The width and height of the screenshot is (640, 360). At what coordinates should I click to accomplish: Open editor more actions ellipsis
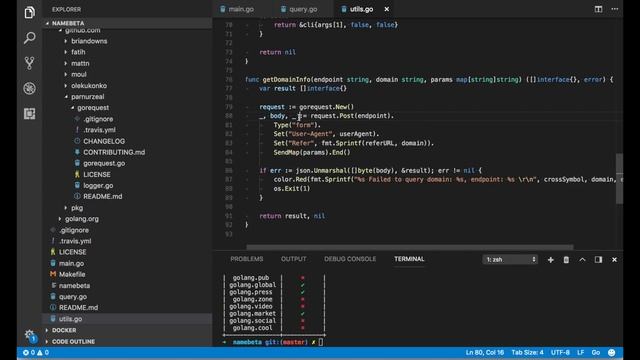tap(615, 9)
